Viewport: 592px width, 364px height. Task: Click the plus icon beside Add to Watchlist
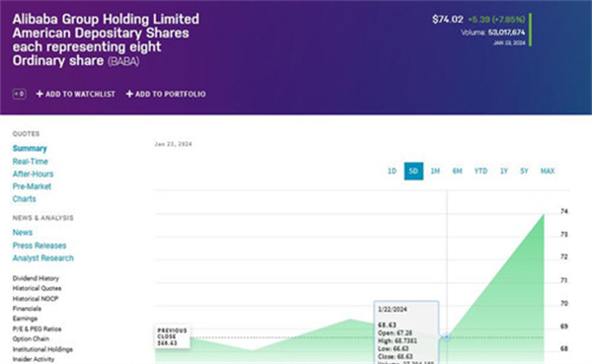[39, 94]
